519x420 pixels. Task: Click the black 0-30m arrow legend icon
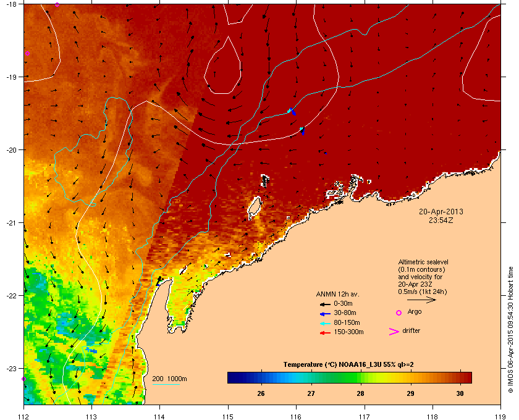[x=325, y=304]
